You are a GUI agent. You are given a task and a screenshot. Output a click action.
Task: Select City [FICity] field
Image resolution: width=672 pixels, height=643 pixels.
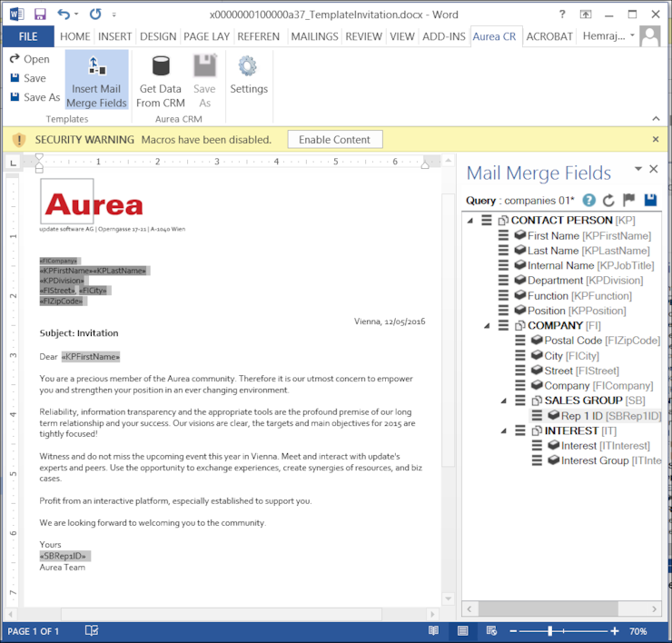pos(571,356)
